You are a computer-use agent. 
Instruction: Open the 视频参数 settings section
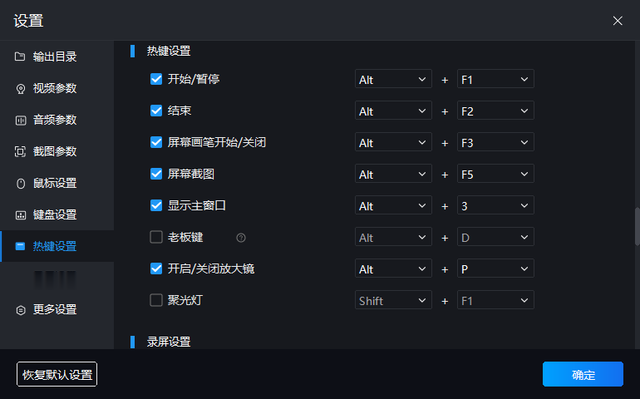pos(57,89)
